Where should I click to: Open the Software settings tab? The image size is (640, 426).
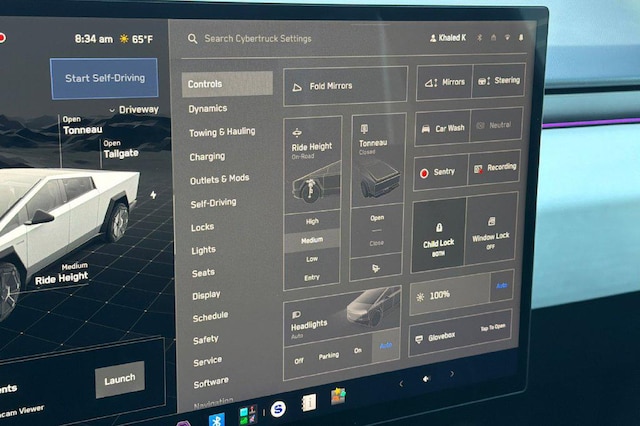(211, 383)
